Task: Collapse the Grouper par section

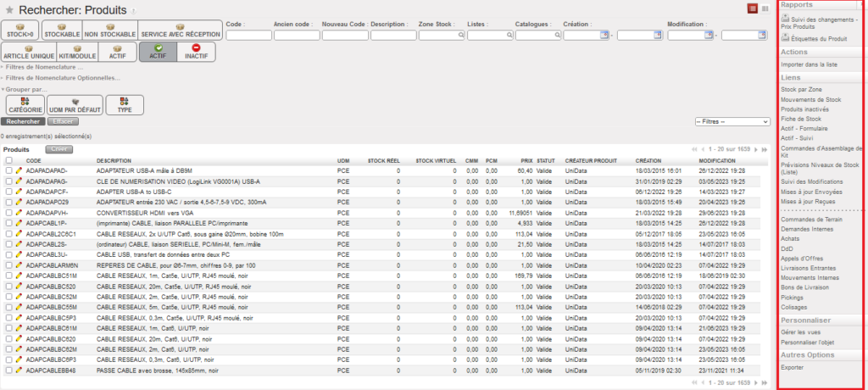Action: pyautogui.click(x=24, y=89)
